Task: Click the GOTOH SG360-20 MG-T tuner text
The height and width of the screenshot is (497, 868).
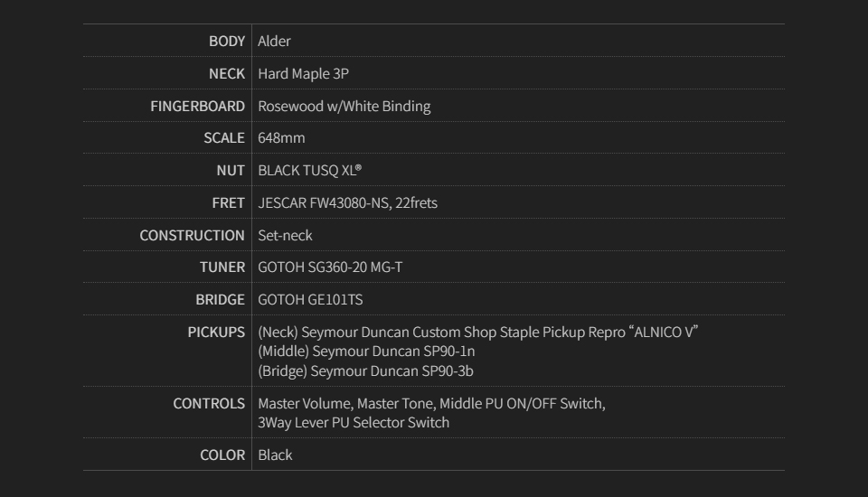Action: click(x=330, y=267)
